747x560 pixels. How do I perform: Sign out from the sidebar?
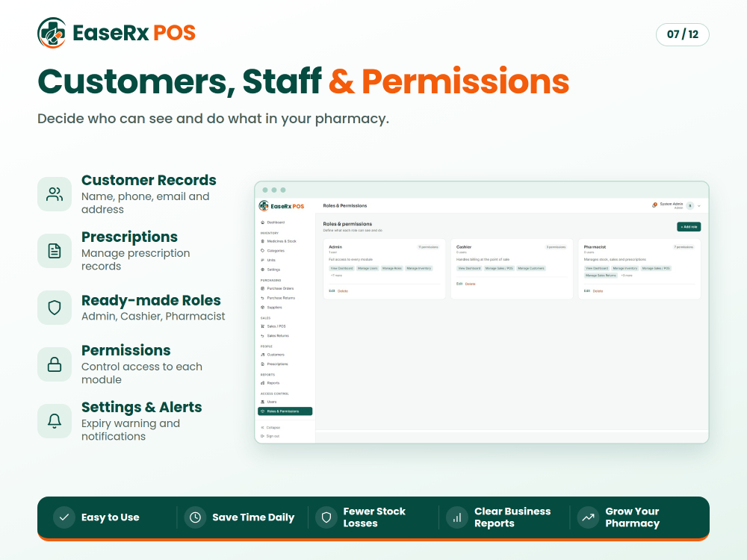pyautogui.click(x=270, y=436)
